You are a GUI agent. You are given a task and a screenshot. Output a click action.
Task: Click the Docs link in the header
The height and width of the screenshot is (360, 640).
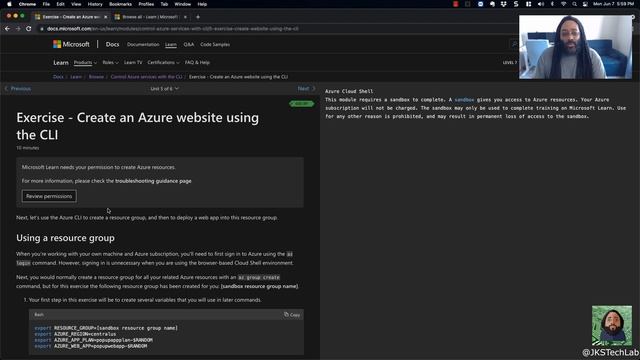pyautogui.click(x=112, y=44)
